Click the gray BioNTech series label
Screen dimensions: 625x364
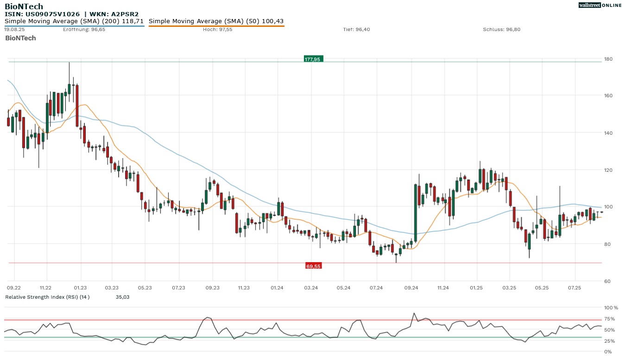click(20, 38)
